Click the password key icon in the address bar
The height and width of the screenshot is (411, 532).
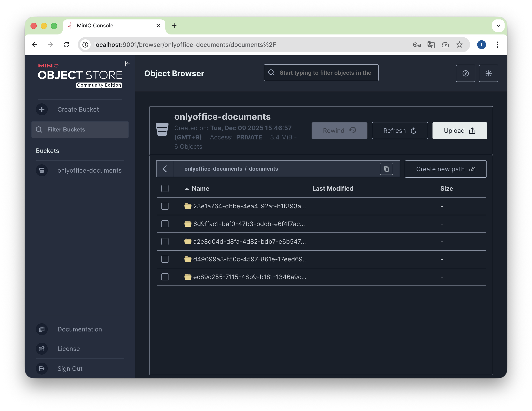pos(417,45)
